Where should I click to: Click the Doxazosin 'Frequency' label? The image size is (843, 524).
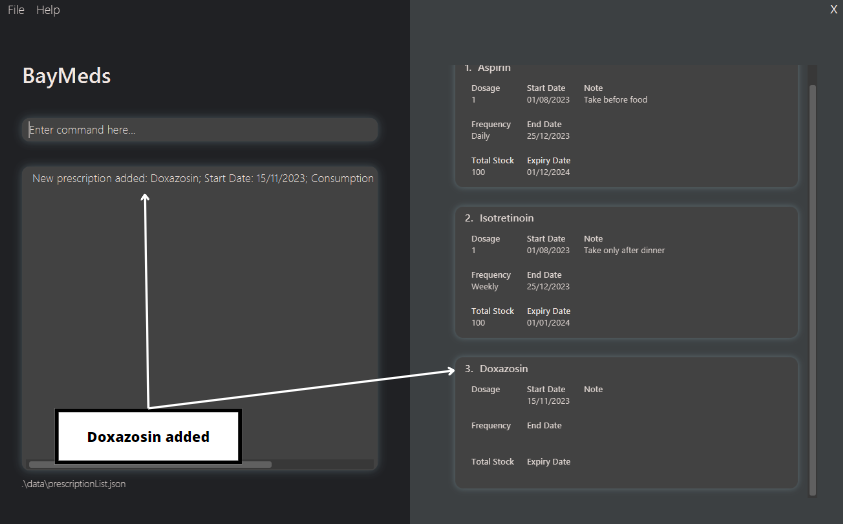click(491, 426)
